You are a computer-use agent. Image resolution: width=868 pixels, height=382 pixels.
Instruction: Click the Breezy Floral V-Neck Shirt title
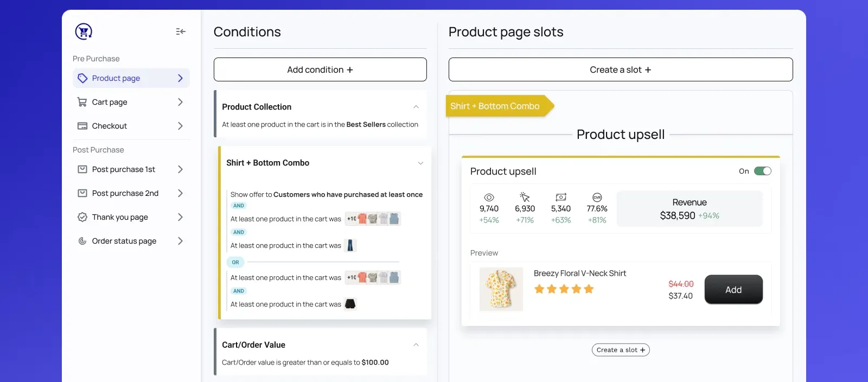click(580, 273)
